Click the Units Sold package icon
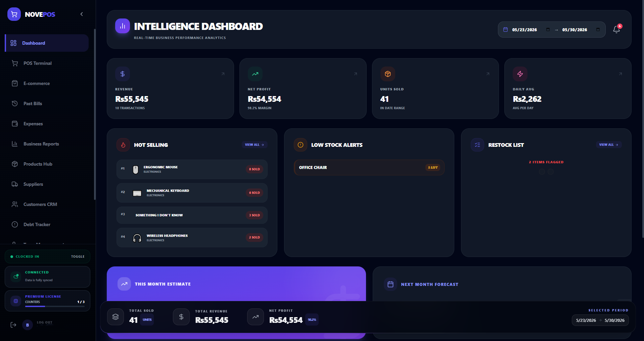The image size is (644, 341). (388, 74)
